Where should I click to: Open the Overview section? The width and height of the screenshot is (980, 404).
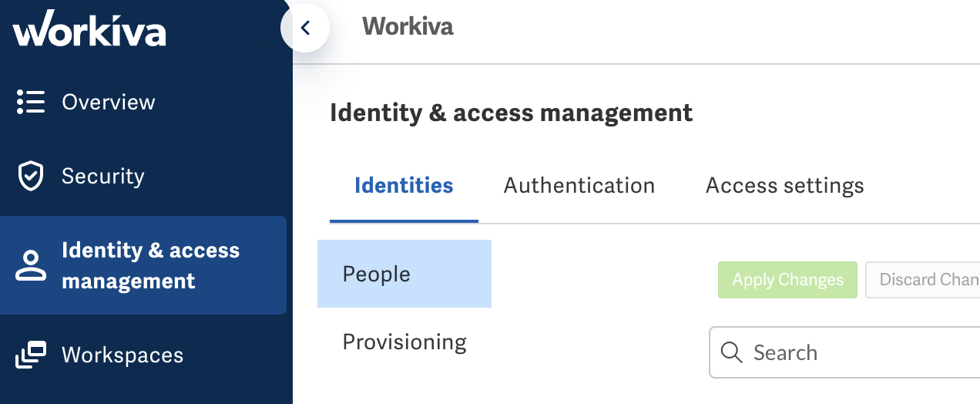(x=109, y=102)
